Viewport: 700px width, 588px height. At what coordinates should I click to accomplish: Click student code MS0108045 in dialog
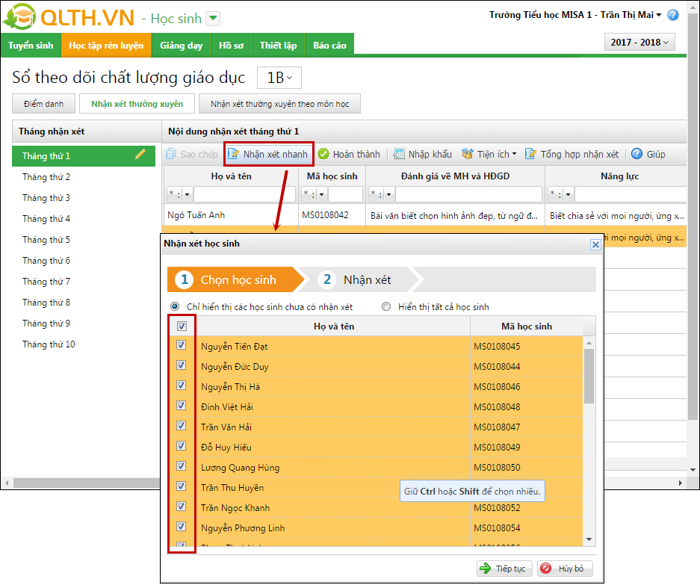497,347
